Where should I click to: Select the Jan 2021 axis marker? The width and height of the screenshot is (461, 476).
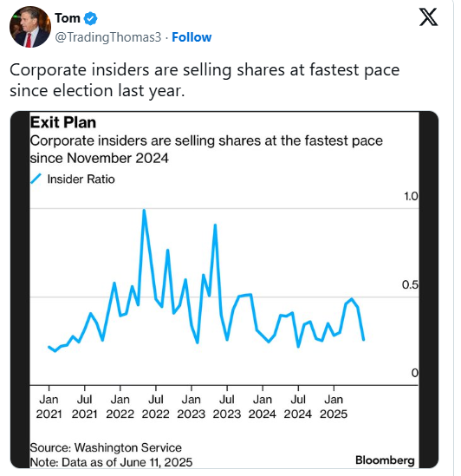[x=49, y=407]
